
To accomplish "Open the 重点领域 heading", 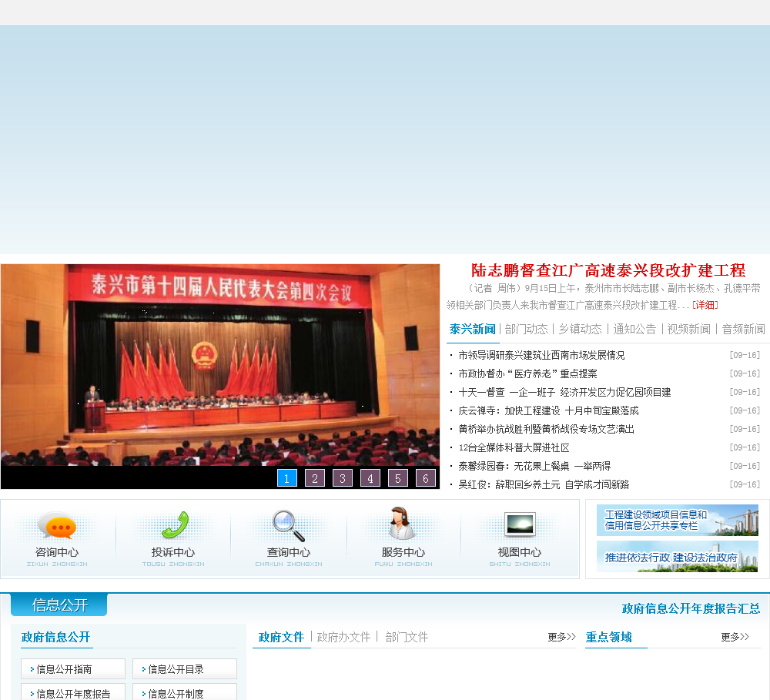I will click(x=609, y=637).
